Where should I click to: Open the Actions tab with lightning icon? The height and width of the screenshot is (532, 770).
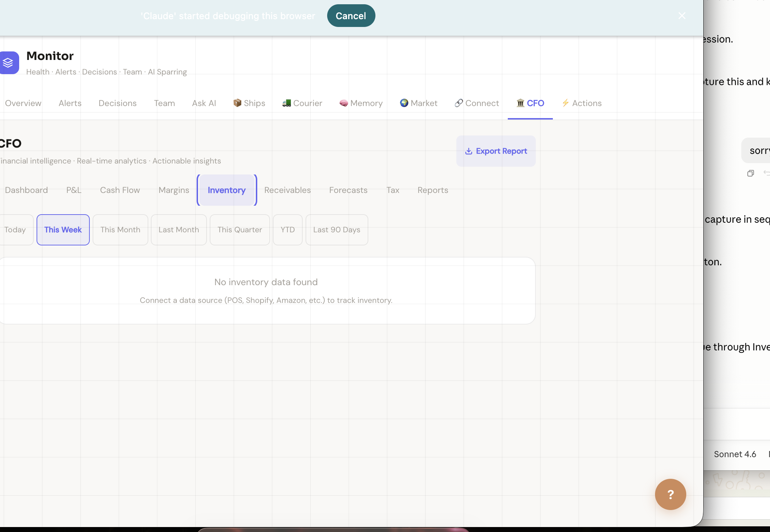click(582, 103)
